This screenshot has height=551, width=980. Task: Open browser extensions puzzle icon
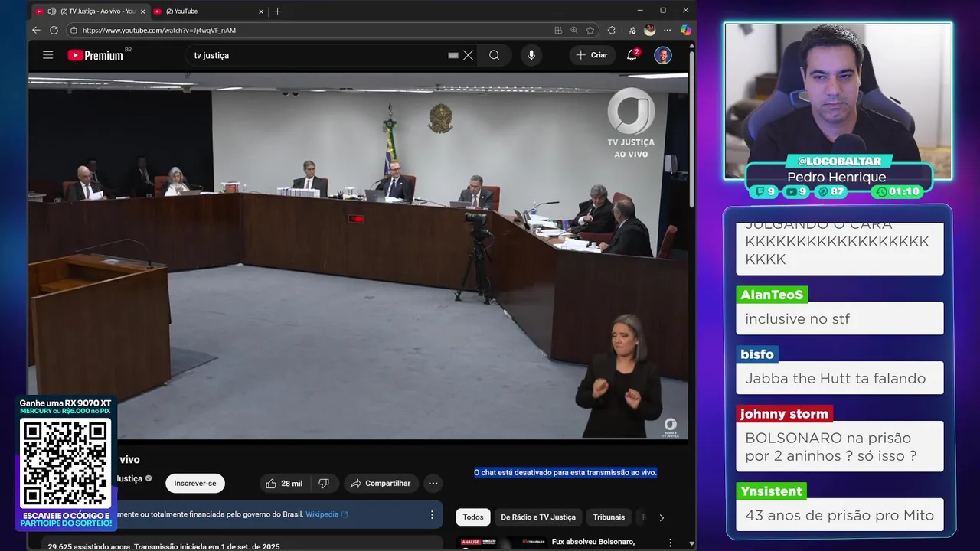point(611,31)
